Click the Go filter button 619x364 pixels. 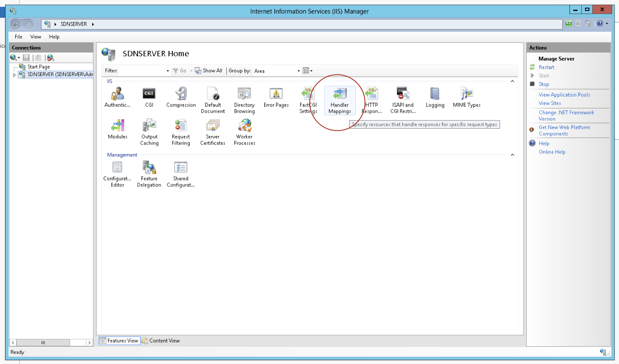coord(180,71)
